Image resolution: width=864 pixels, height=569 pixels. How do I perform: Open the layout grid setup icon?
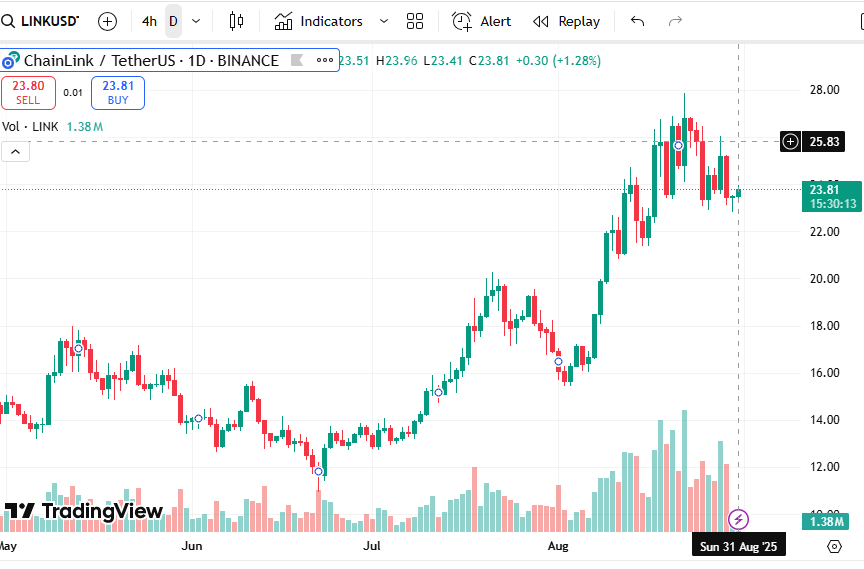pos(415,21)
